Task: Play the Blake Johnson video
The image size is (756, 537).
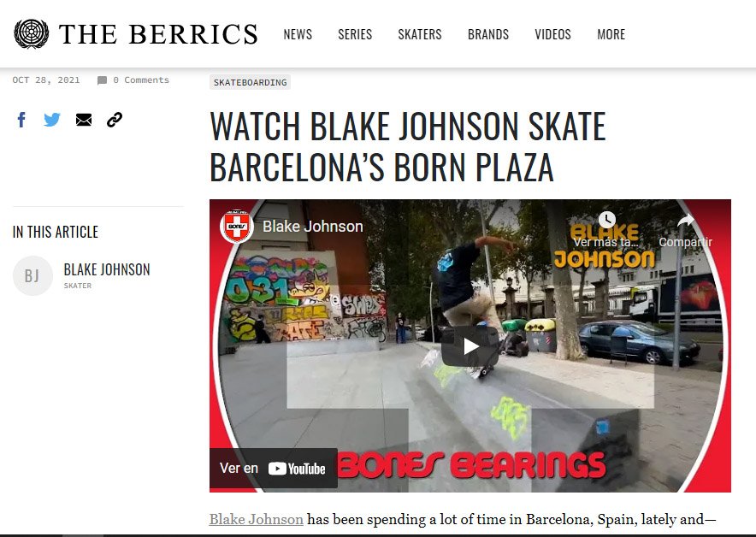Action: (470, 346)
